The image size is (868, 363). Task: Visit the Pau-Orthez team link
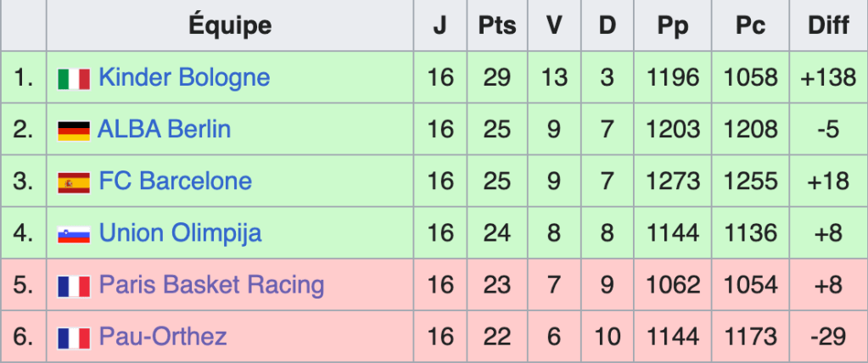163,337
